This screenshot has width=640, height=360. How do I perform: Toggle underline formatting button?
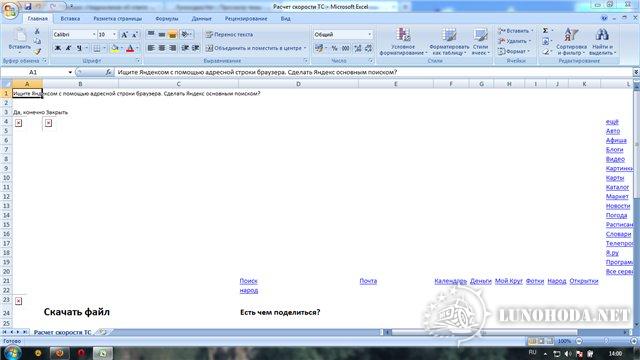click(79, 48)
